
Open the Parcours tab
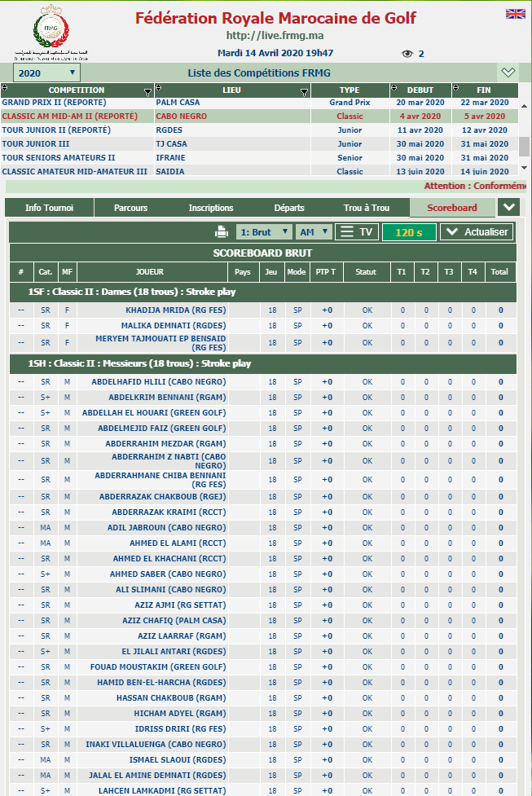(x=130, y=208)
